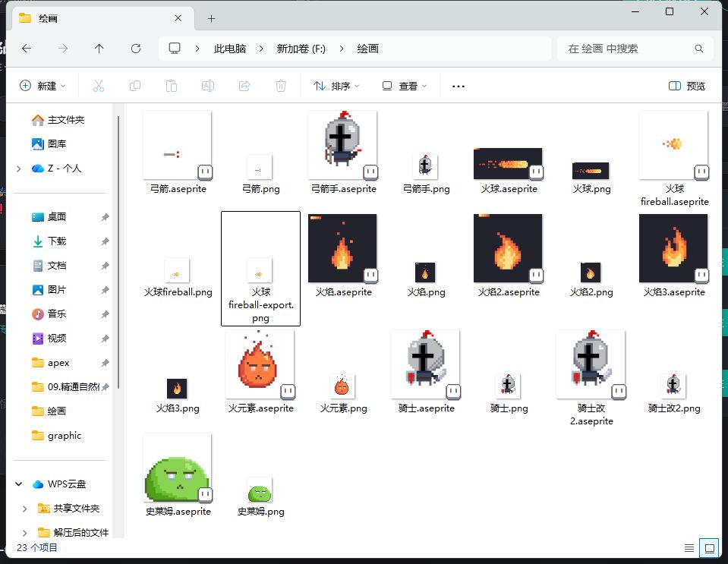The image size is (728, 564).
Task: Click 此电脑 in the breadcrumb path
Action: pyautogui.click(x=230, y=49)
